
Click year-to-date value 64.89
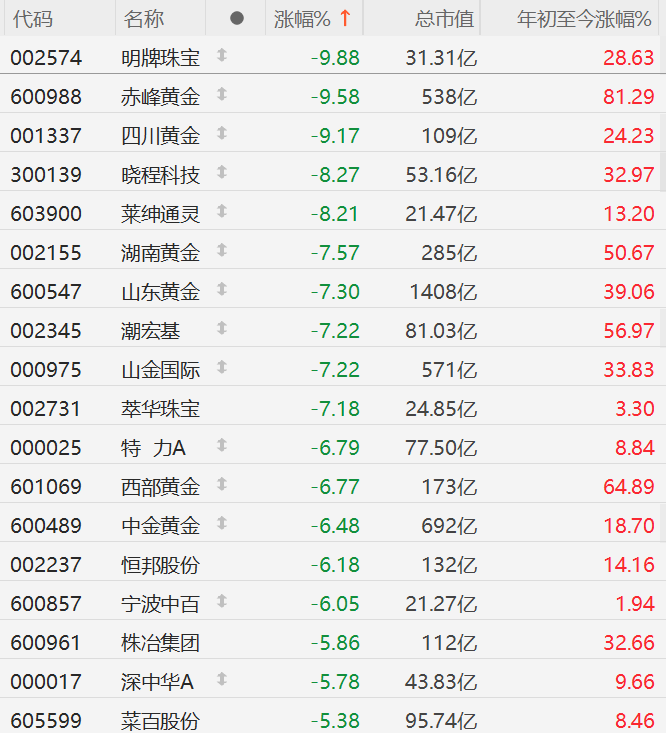pyautogui.click(x=629, y=488)
